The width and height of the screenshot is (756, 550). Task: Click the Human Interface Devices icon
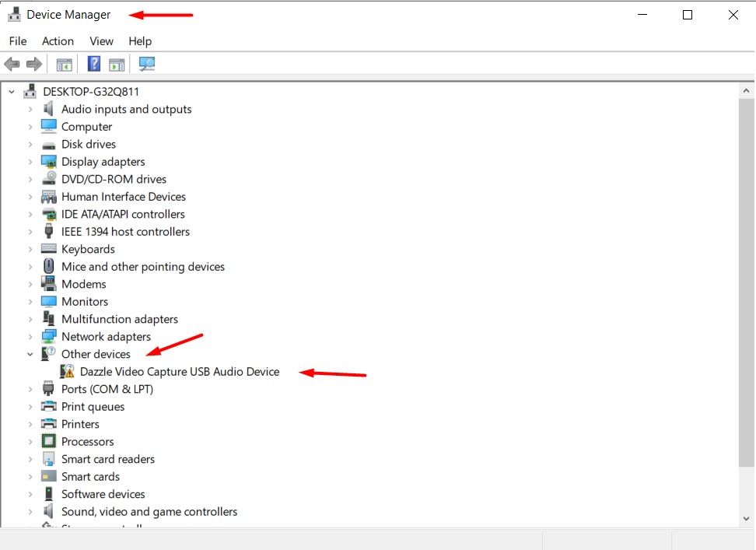49,197
